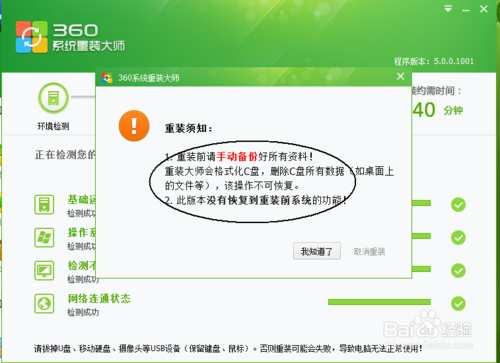Image resolution: width=500 pixels, height=363 pixels.
Task: Click the 环境检测 label under step icon
Action: point(53,126)
